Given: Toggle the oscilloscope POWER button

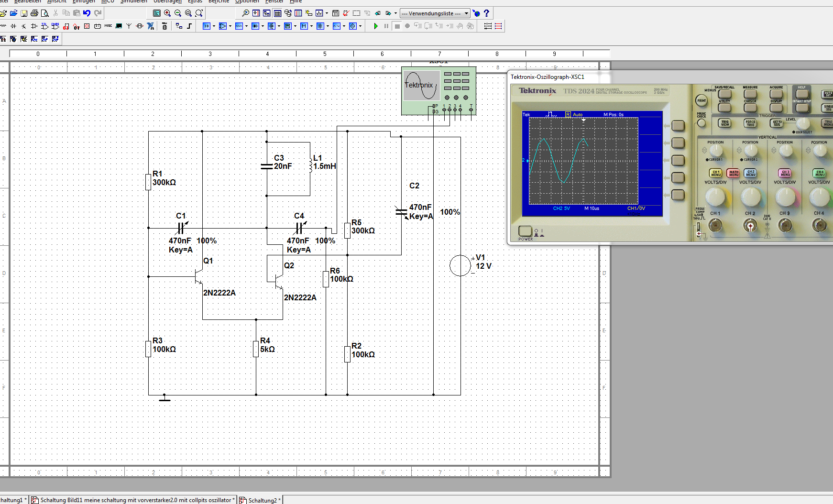Looking at the screenshot, I should point(525,231).
